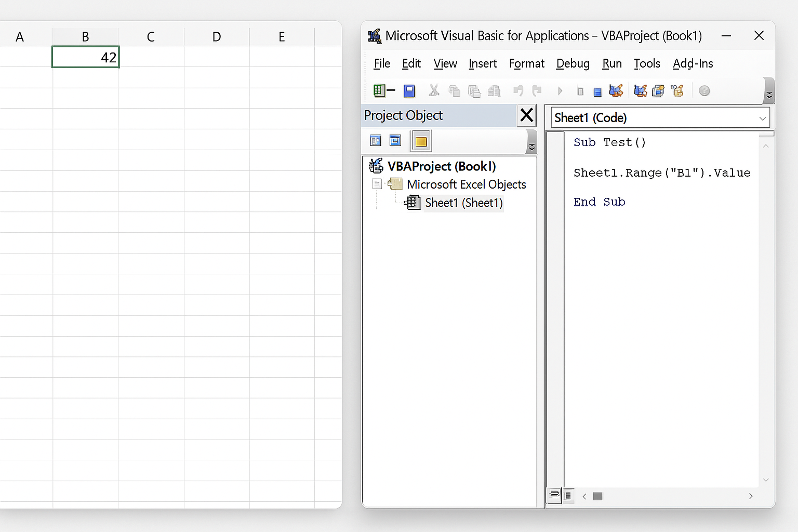The width and height of the screenshot is (798, 532).
Task: Click the Help question mark toolbar icon
Action: [704, 91]
